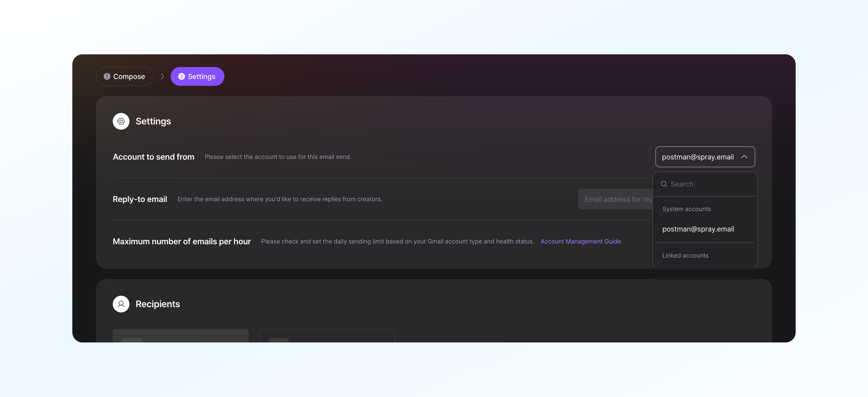Click the second recipient card under Recipients
This screenshot has height=397, width=868.
tap(327, 336)
